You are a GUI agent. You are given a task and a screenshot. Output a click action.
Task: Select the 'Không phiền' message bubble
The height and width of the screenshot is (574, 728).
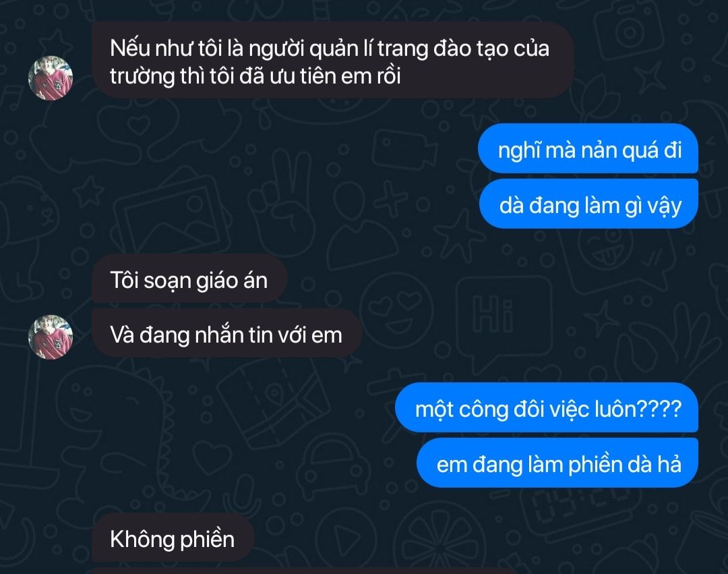click(173, 538)
